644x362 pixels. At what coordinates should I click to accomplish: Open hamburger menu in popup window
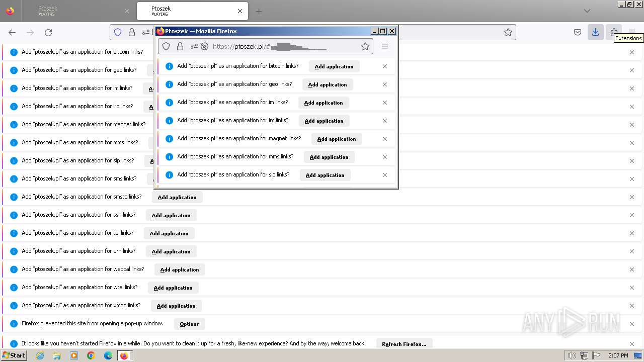(x=385, y=46)
